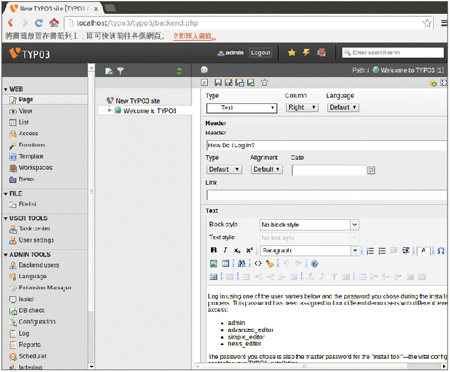
Task: Click the Logout button
Action: pos(261,53)
